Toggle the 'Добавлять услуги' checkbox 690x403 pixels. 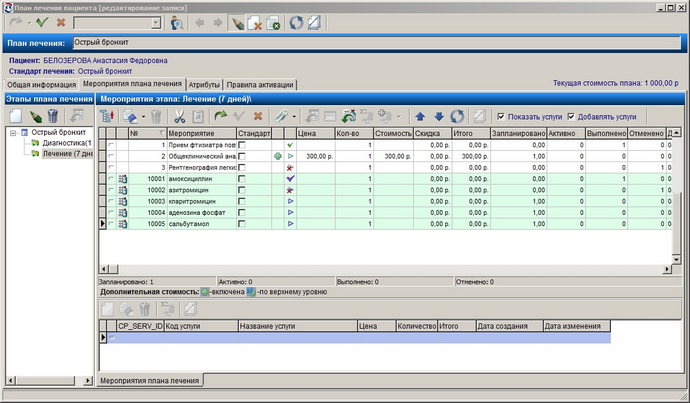point(571,117)
